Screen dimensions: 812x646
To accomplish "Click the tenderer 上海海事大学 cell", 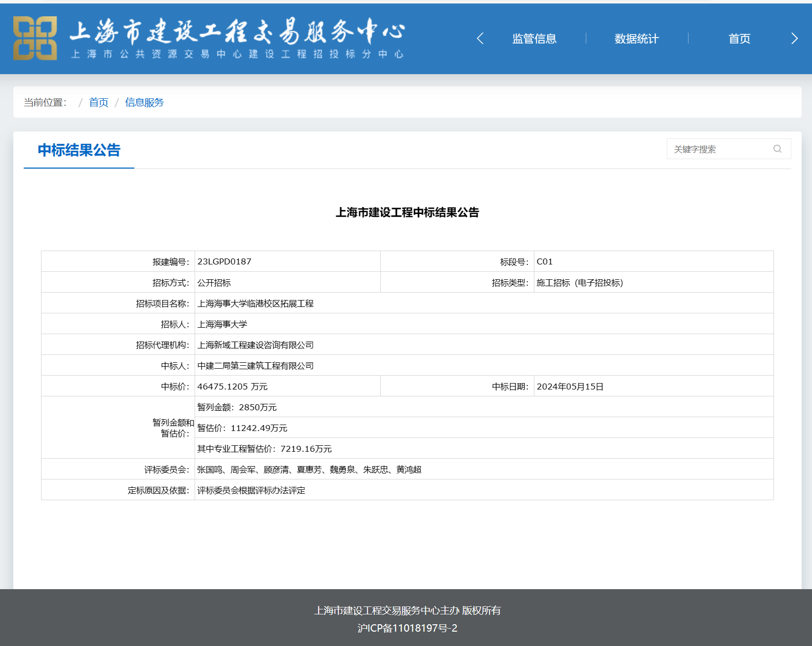I will point(222,324).
